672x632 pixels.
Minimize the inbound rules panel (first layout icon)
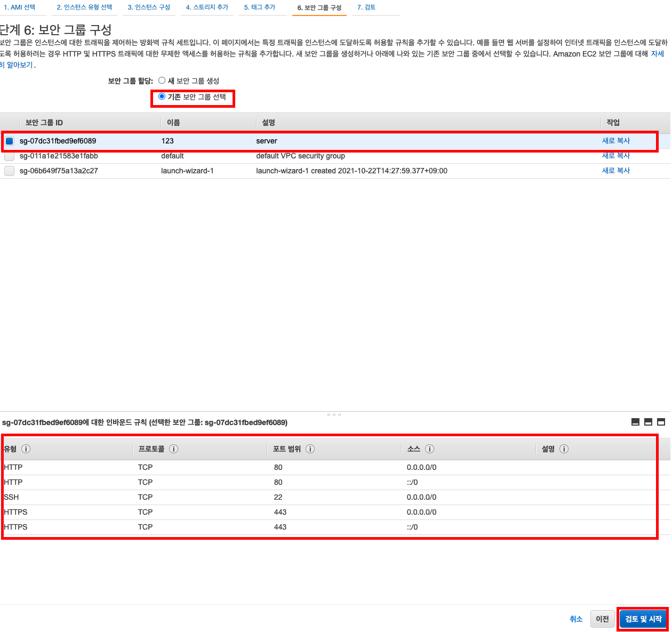[635, 422]
